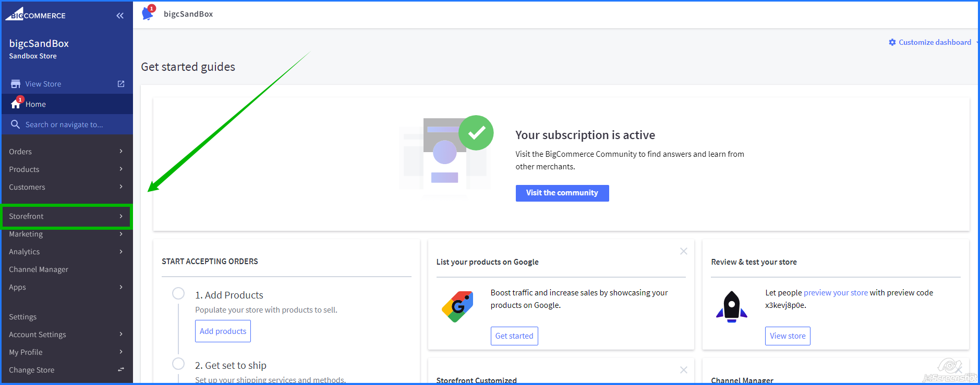This screenshot has height=385, width=980.
Task: Expand the Orders menu chevron
Action: [121, 152]
